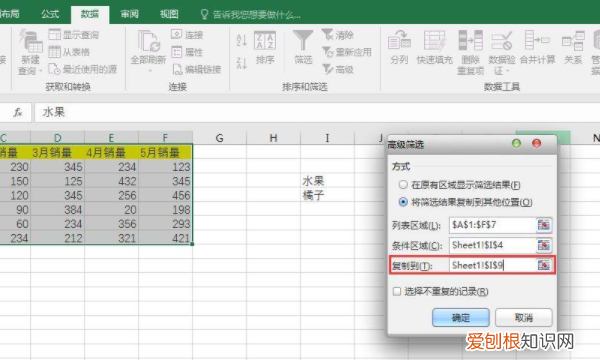600x360 pixels.
Task: Click 删除重复项 (Remove Duplicates)
Action: 470,53
